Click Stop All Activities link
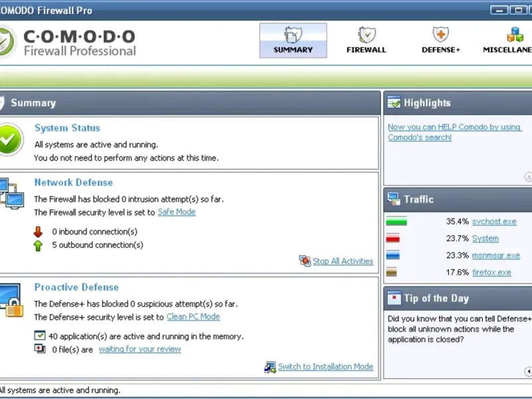The width and height of the screenshot is (532, 399). (342, 261)
